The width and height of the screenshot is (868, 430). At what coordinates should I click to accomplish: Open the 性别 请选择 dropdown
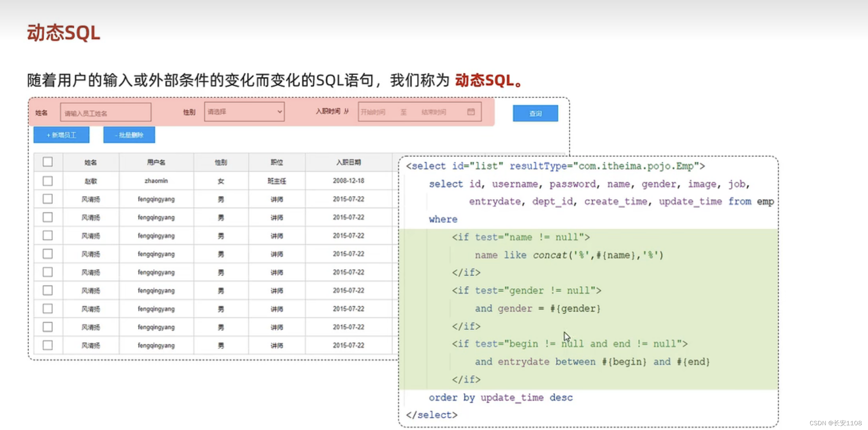point(244,112)
